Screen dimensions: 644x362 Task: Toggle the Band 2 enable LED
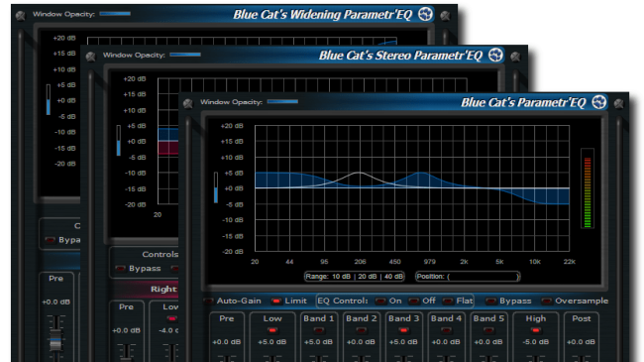361,330
